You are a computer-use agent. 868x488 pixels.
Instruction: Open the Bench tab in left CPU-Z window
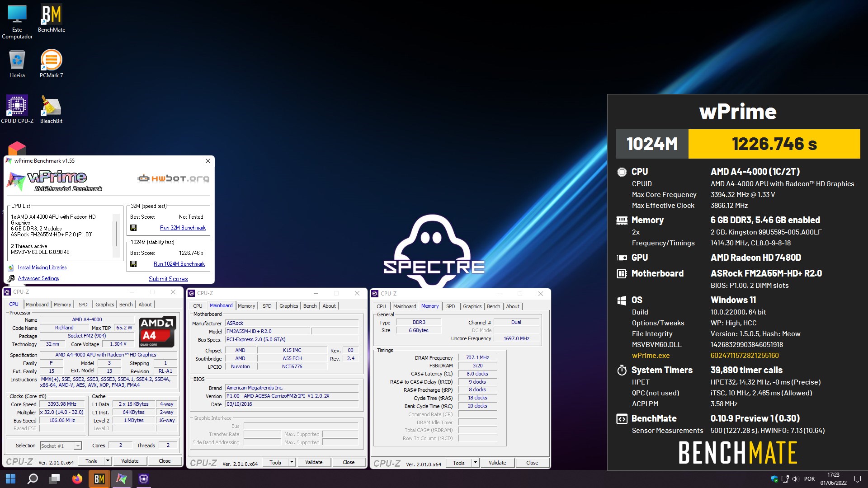tap(126, 305)
